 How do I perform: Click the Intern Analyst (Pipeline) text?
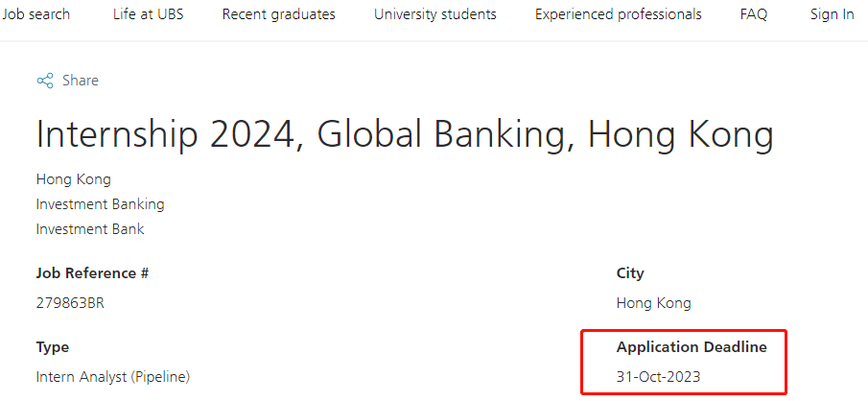coord(113,378)
